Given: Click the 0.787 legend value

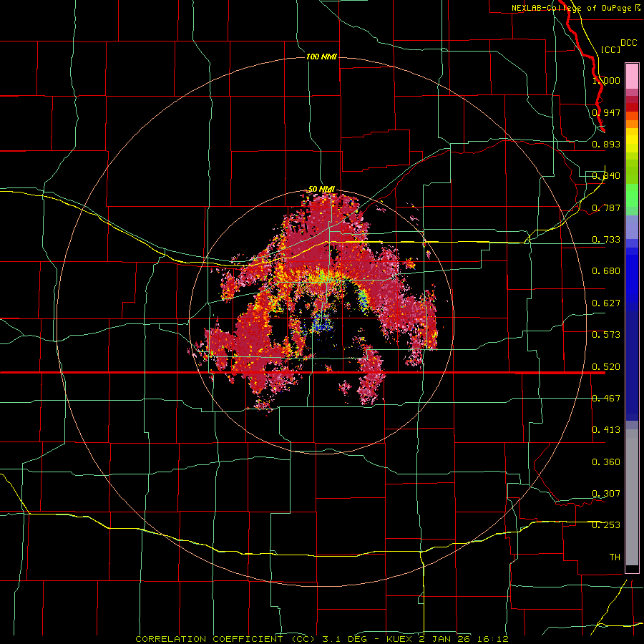Looking at the screenshot, I should tap(606, 208).
